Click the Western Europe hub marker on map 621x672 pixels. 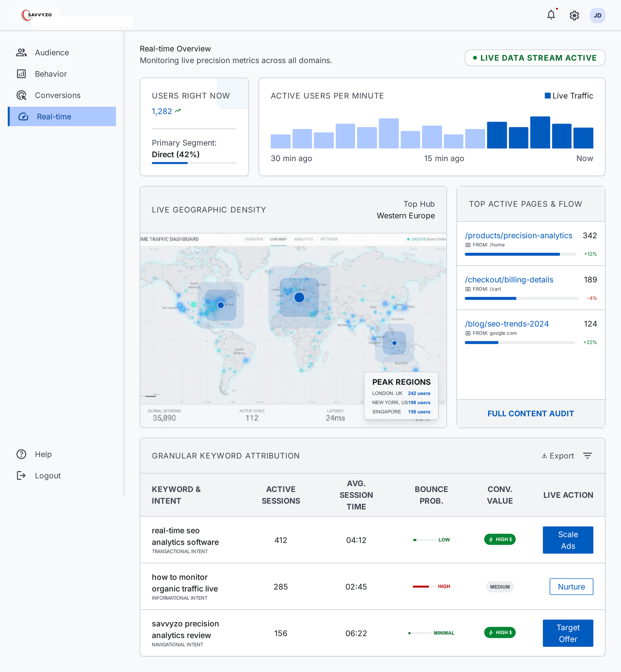click(299, 297)
